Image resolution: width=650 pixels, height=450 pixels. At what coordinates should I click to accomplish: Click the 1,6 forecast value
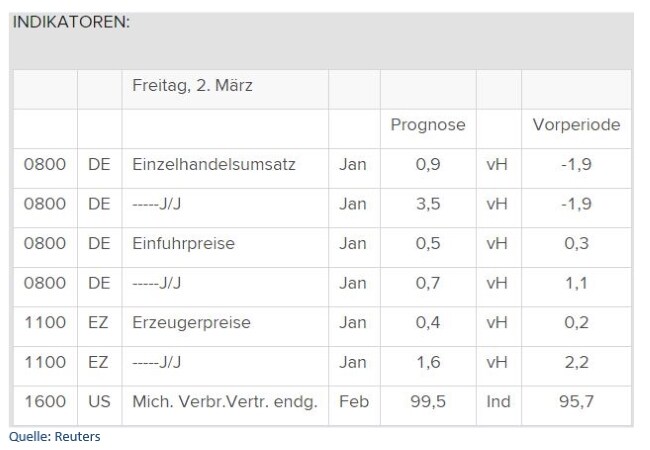(x=428, y=362)
